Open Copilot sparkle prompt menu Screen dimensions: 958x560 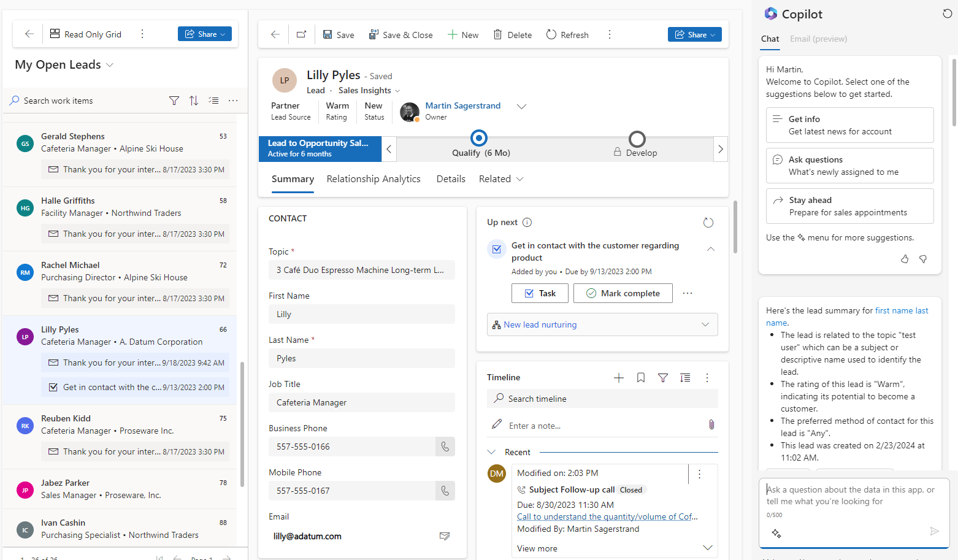click(x=776, y=533)
